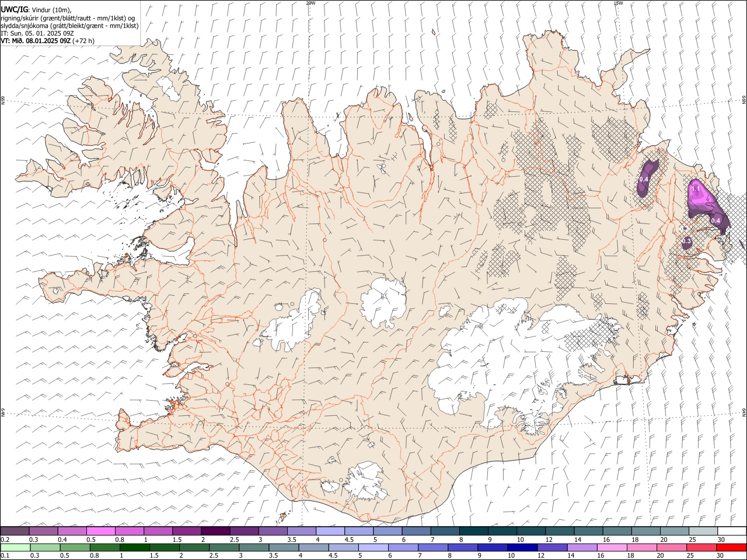The image size is (747, 560).
Task: Click the 'IT: Sun. 05. 01. 2025 09Z' line
Action: pos(37,33)
